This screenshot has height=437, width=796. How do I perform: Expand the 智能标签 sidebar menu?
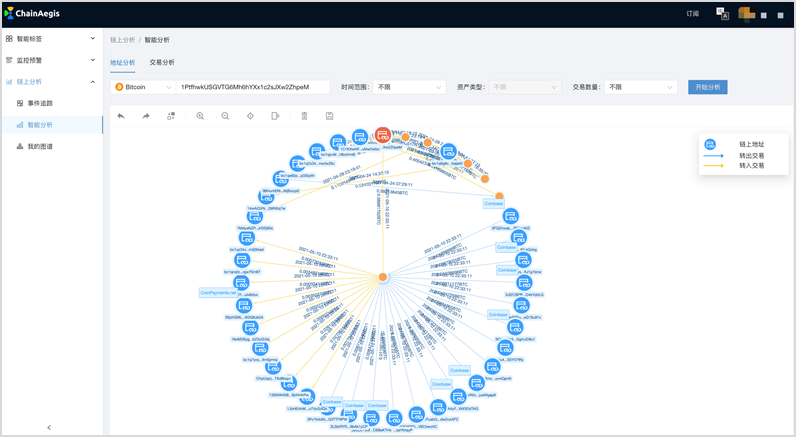coord(52,39)
